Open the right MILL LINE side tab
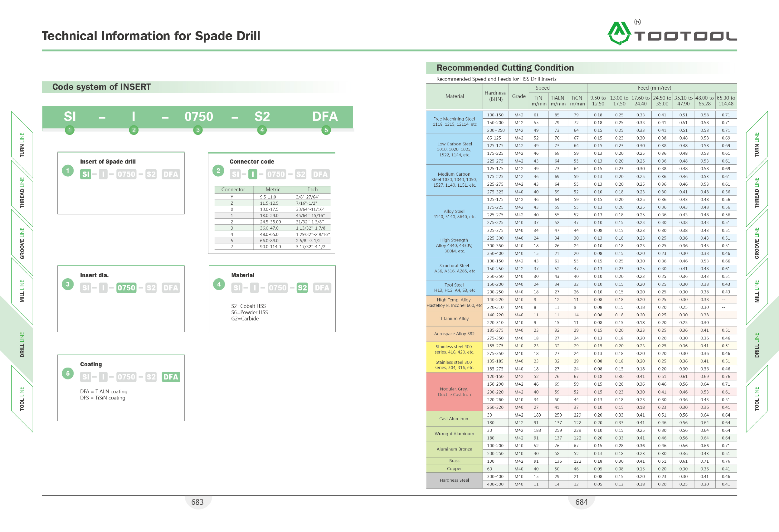 pyautogui.click(x=757, y=291)
